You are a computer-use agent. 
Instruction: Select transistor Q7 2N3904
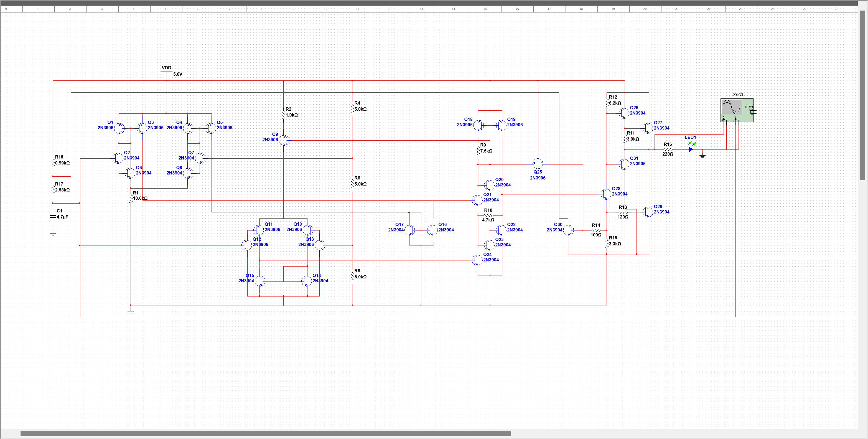pos(200,158)
